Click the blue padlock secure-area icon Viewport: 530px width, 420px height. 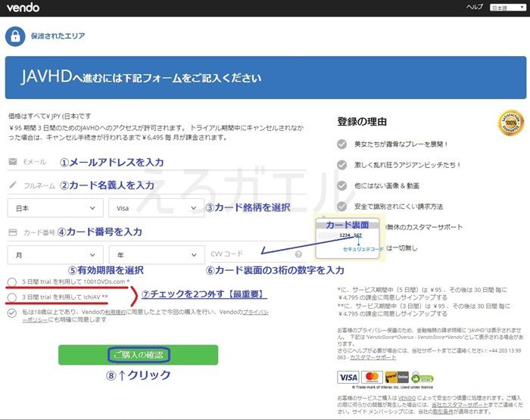(x=15, y=36)
